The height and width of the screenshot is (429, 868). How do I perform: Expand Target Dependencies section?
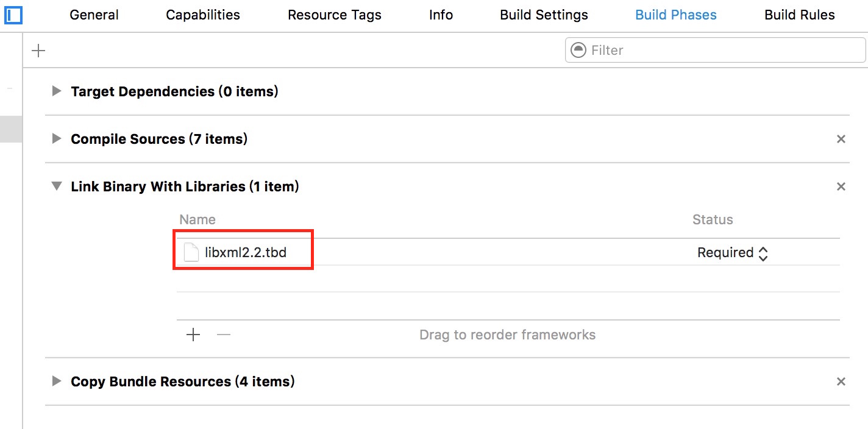click(57, 91)
